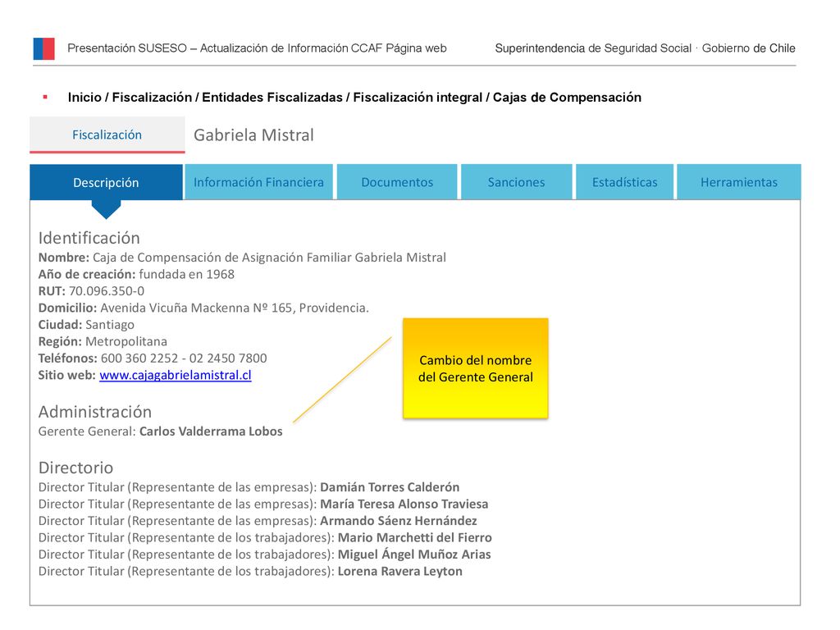Select the Teléfonos 600 360 2252 line

point(152,358)
